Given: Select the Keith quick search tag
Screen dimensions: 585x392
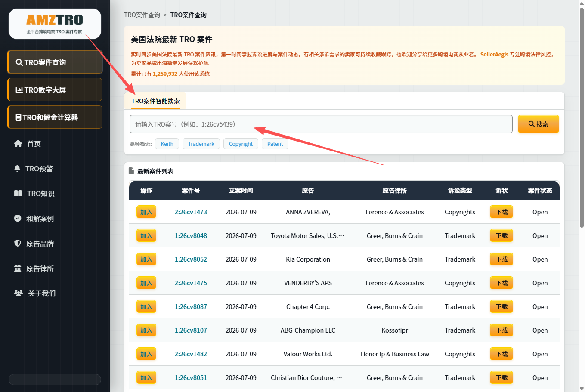Looking at the screenshot, I should coord(167,144).
